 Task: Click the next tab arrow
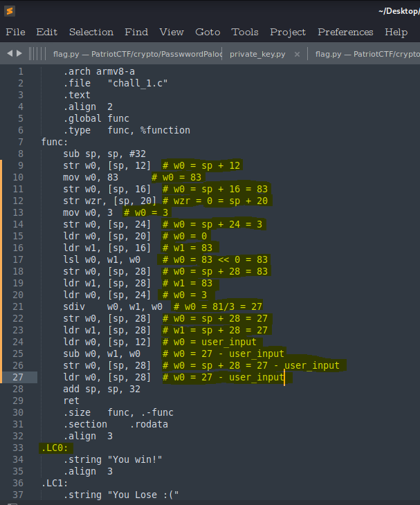(19, 53)
